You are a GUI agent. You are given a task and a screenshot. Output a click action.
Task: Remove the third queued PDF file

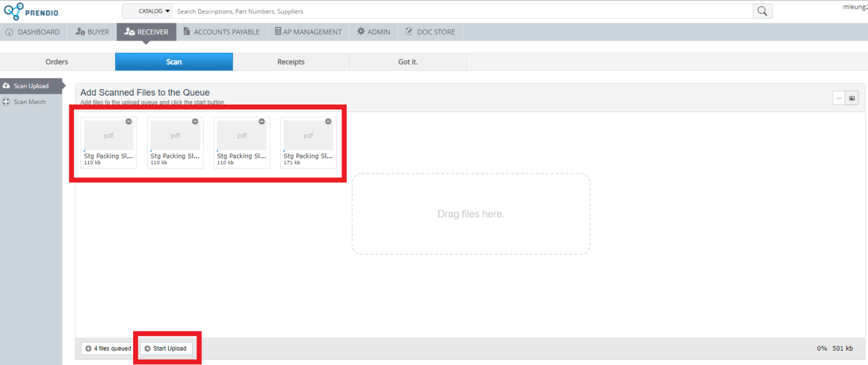261,121
